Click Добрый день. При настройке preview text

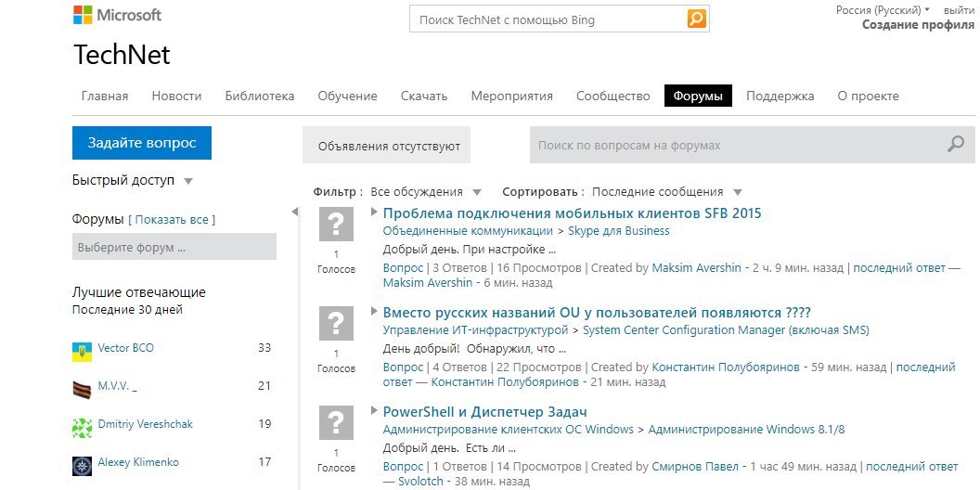(470, 250)
